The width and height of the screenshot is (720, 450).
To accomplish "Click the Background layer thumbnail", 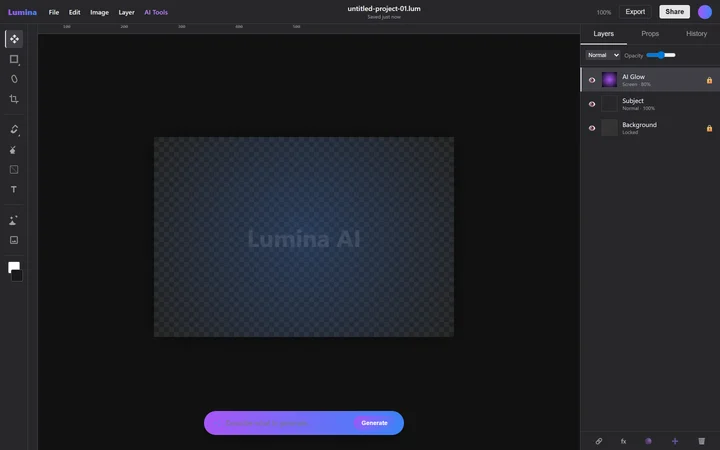I will [609, 128].
